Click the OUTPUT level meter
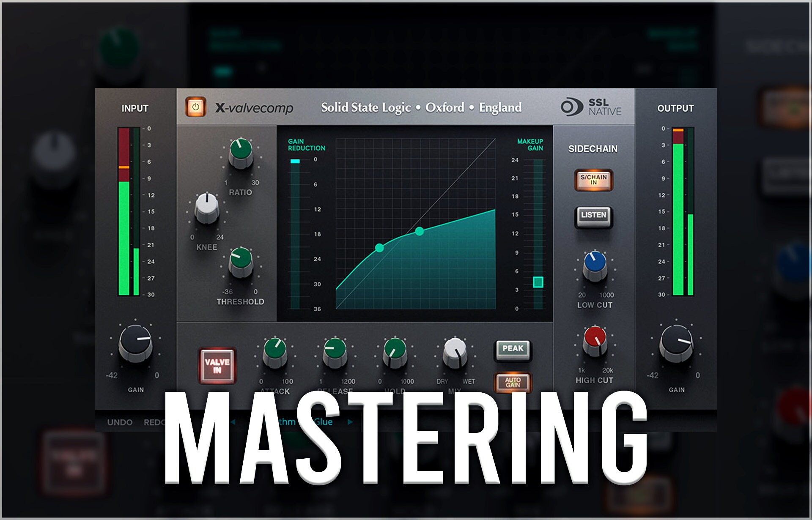Image resolution: width=812 pixels, height=520 pixels. tap(683, 211)
